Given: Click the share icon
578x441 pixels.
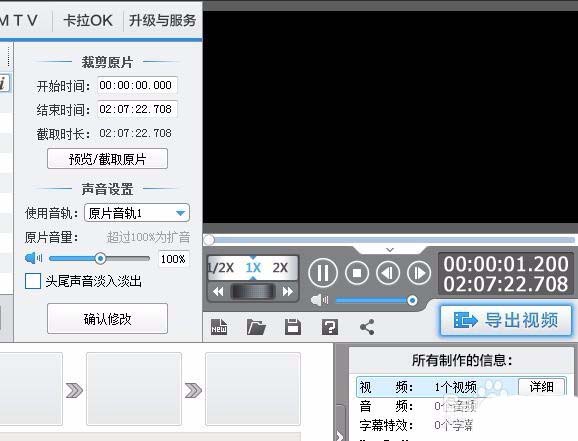Looking at the screenshot, I should (x=367, y=327).
